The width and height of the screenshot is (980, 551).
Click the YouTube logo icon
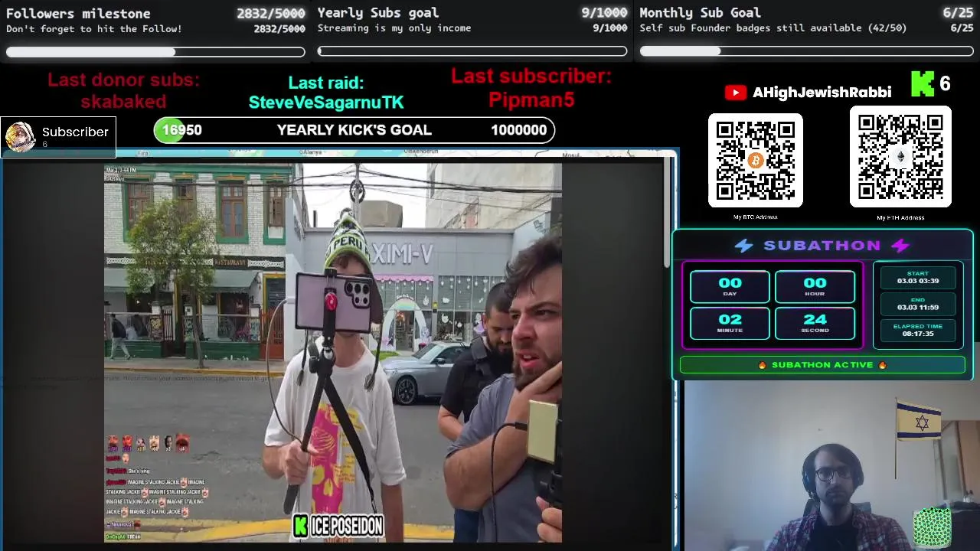736,93
